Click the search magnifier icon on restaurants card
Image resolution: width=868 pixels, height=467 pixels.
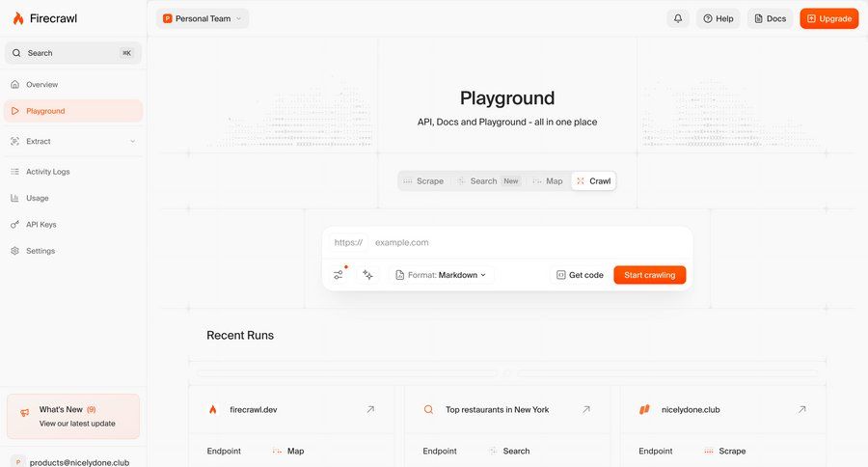428,409
